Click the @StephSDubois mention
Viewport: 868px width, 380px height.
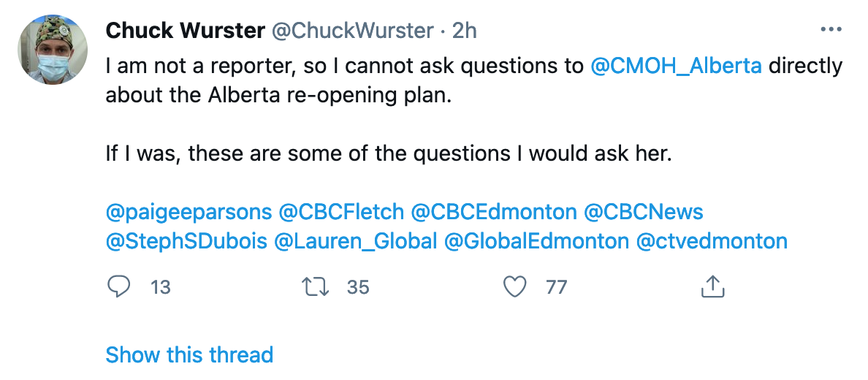[186, 241]
